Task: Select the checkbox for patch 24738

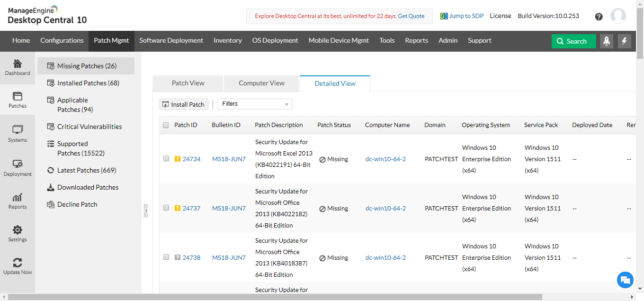Action: coord(166,257)
